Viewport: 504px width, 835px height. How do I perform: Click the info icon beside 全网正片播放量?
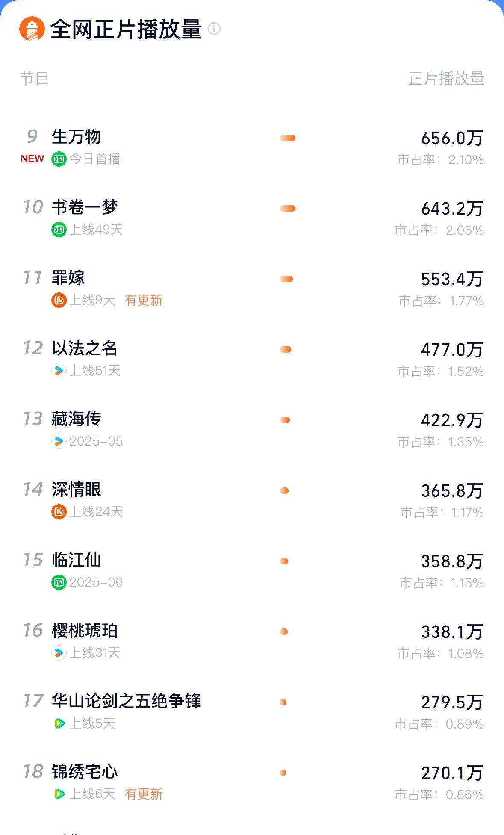pos(214,29)
